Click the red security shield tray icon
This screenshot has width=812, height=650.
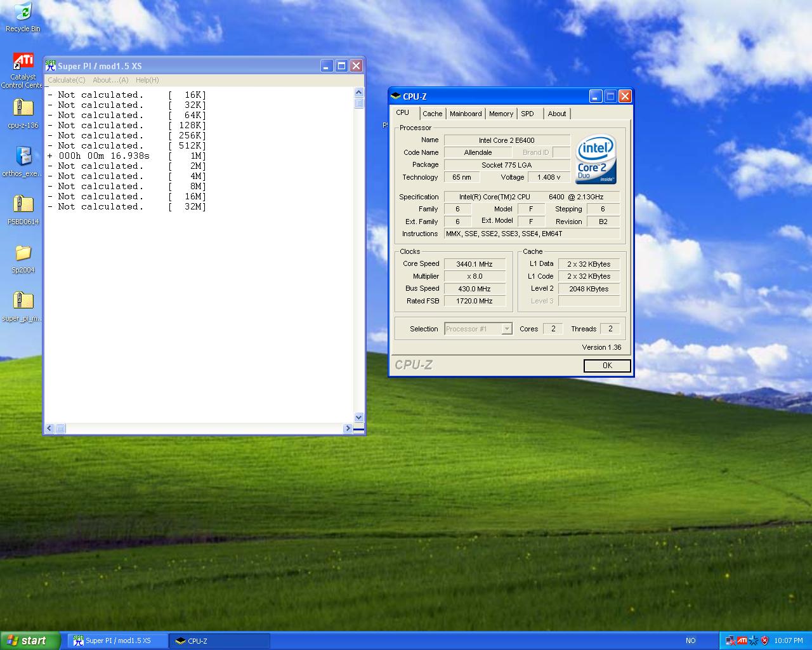pyautogui.click(x=764, y=640)
